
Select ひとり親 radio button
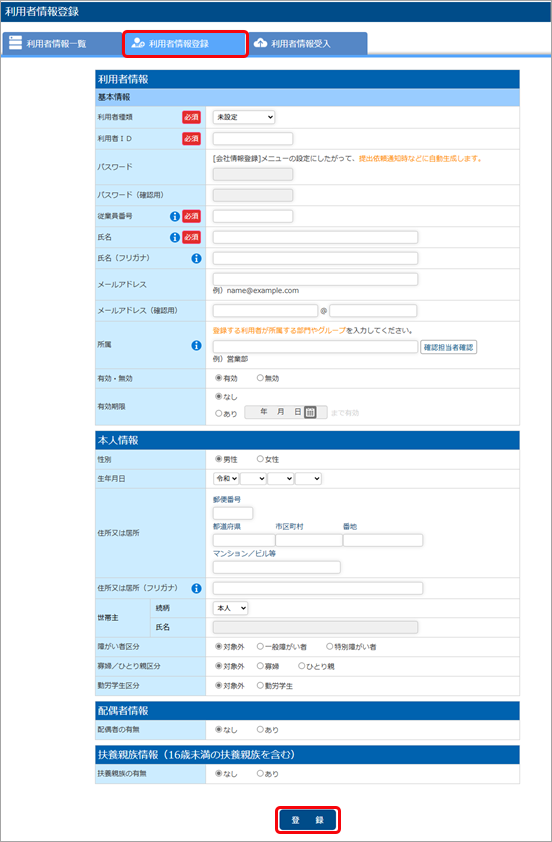pos(302,666)
